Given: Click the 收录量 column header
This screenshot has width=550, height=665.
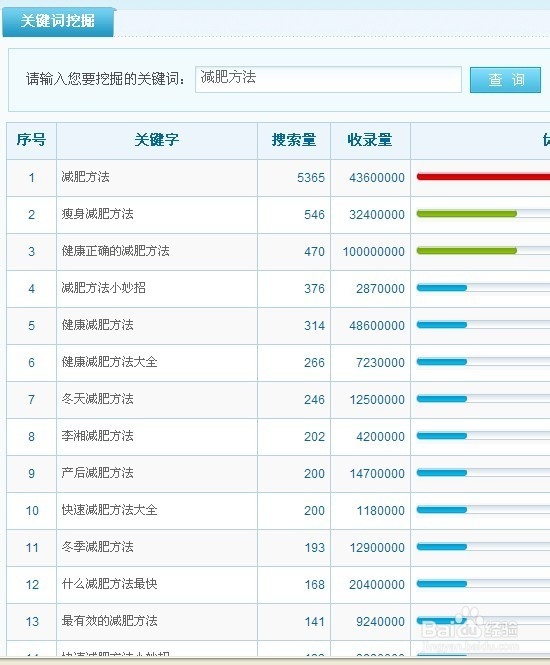Looking at the screenshot, I should coord(370,140).
